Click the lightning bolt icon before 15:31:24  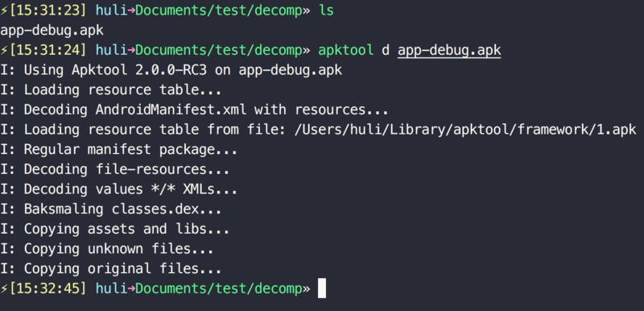4,51
